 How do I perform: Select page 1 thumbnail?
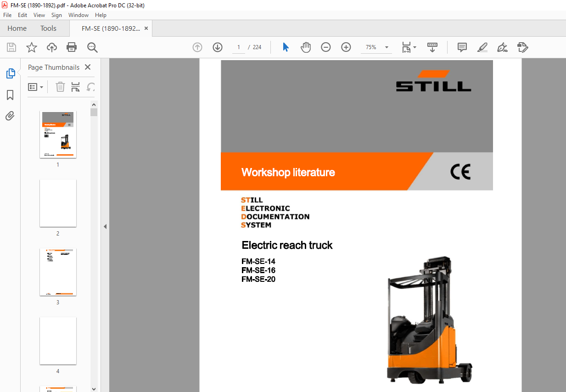(x=58, y=134)
